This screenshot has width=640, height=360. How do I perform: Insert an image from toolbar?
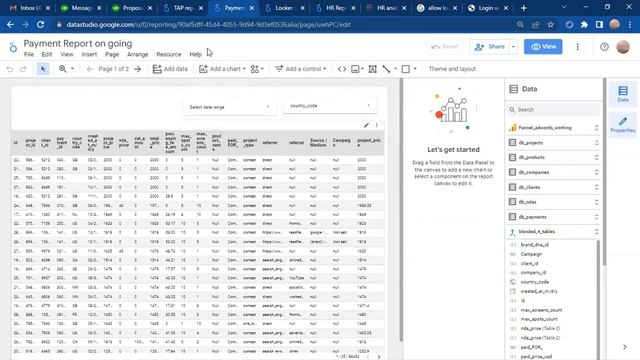[x=355, y=69]
